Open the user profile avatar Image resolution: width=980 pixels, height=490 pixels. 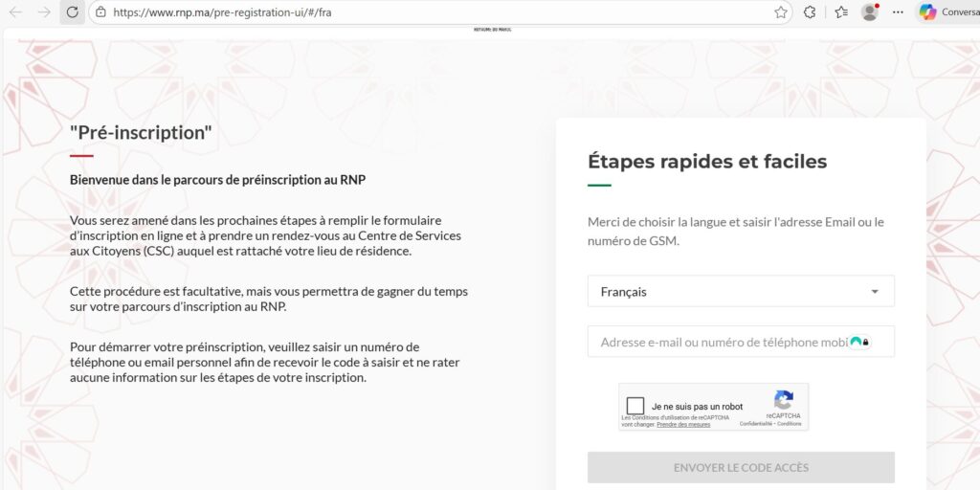click(870, 12)
